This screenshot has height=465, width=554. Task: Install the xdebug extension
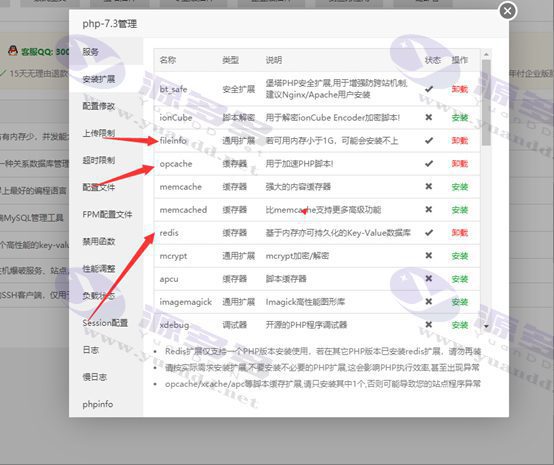[x=460, y=325]
